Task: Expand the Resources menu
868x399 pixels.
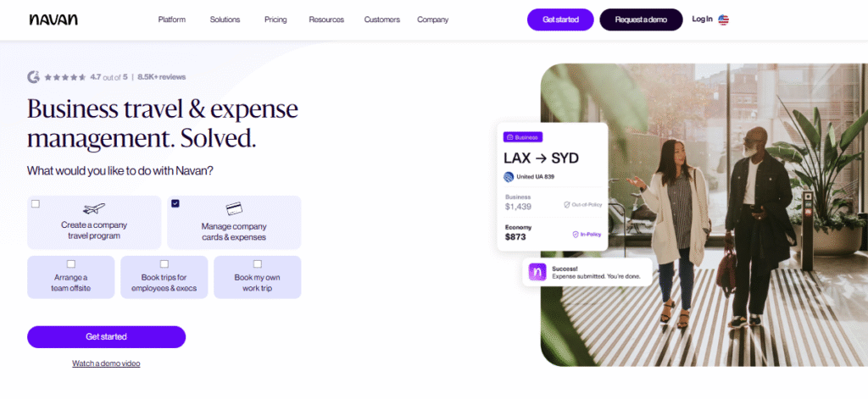Action: tap(326, 19)
